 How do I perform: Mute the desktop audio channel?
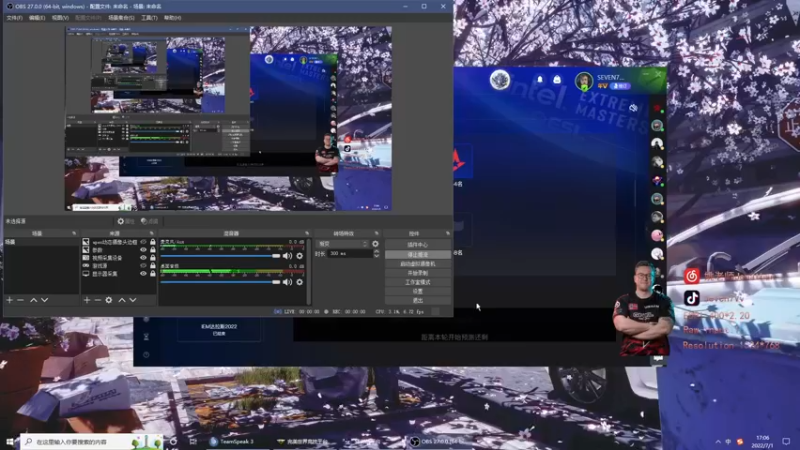(x=287, y=282)
